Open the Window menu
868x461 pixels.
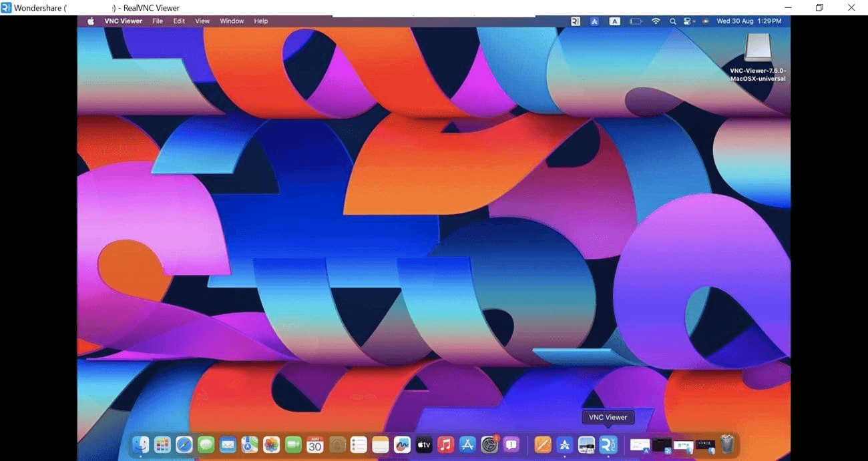[232, 21]
